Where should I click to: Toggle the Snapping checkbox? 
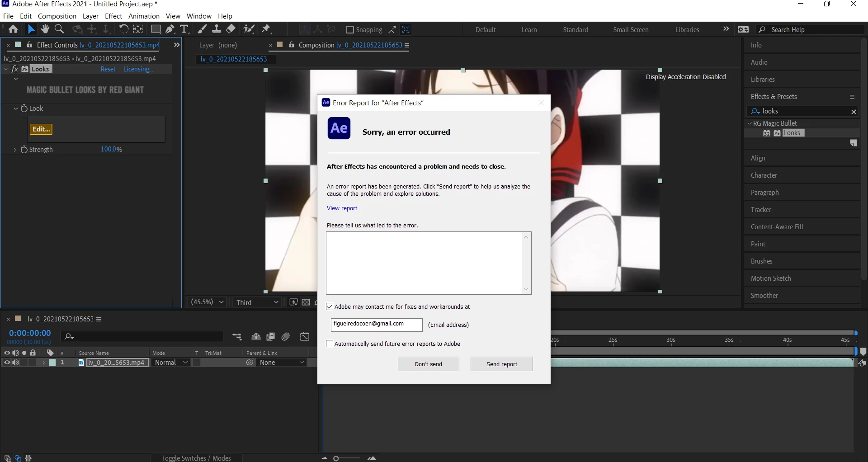click(350, 30)
